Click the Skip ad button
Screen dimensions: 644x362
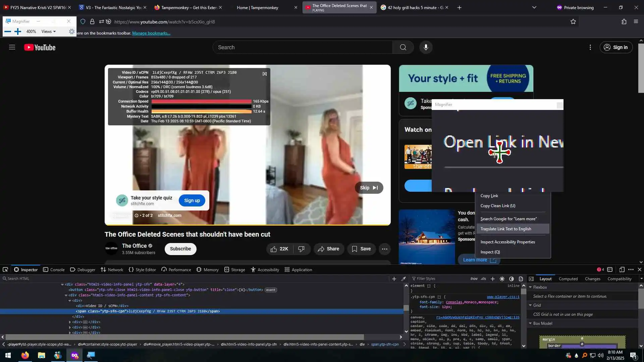pos(369,188)
